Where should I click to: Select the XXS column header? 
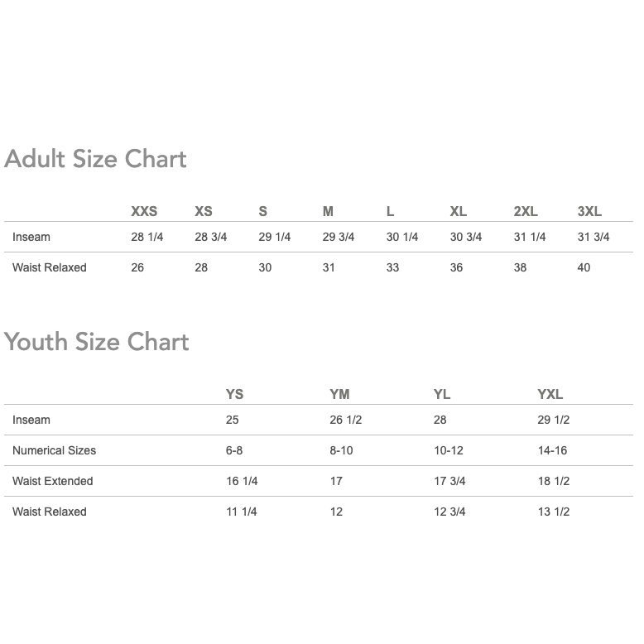click(x=144, y=212)
